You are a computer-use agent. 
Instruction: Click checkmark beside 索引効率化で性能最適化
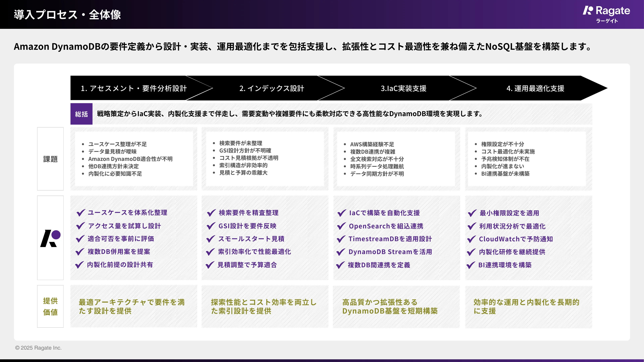click(x=210, y=252)
